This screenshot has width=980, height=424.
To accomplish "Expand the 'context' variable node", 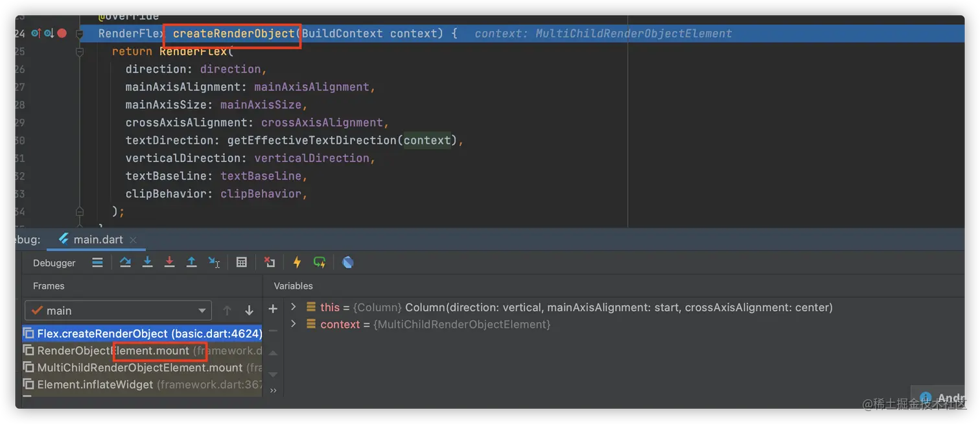I will tap(294, 324).
